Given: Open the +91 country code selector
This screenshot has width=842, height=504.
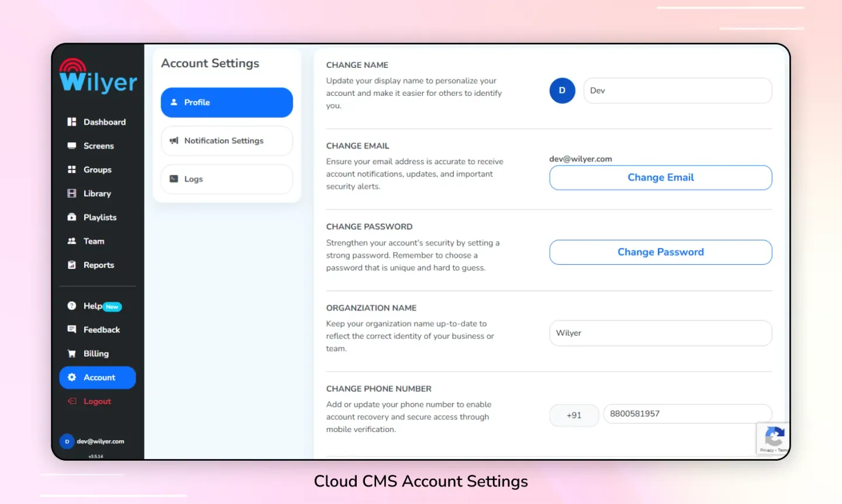Looking at the screenshot, I should coord(574,415).
